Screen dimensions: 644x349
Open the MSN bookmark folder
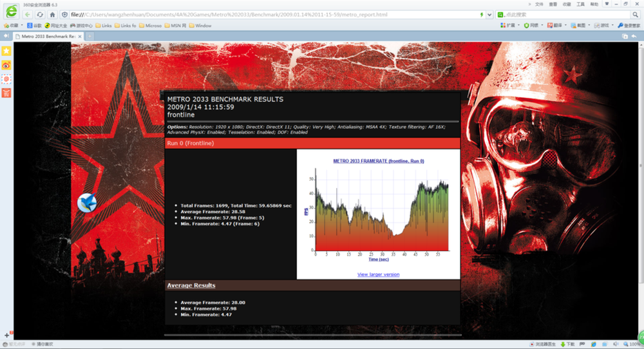point(175,26)
